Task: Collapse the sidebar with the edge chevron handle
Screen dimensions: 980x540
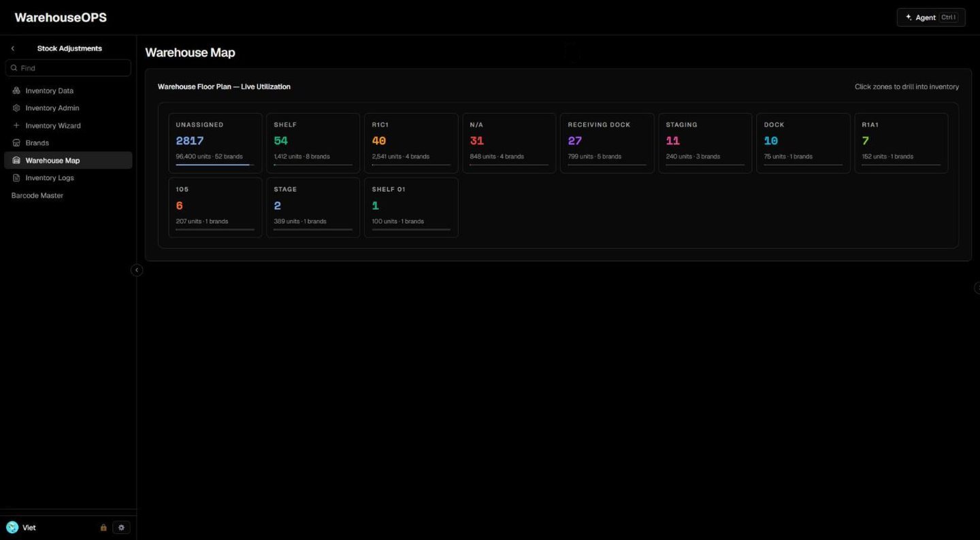Action: click(137, 270)
